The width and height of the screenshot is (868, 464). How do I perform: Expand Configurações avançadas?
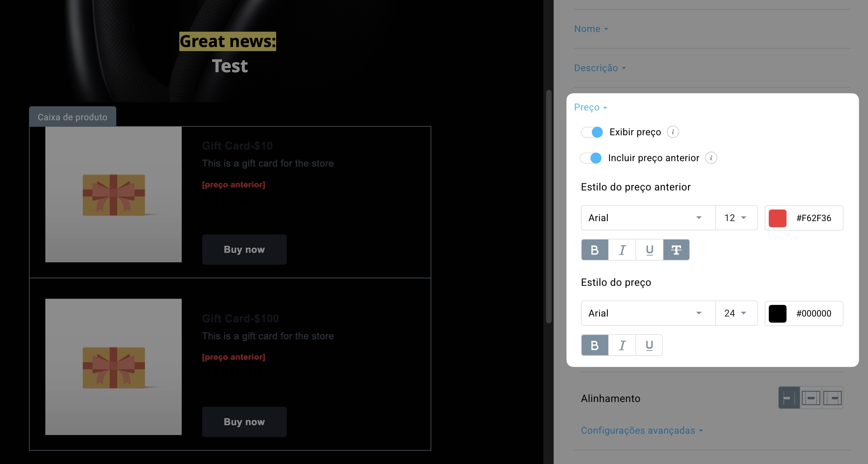642,431
